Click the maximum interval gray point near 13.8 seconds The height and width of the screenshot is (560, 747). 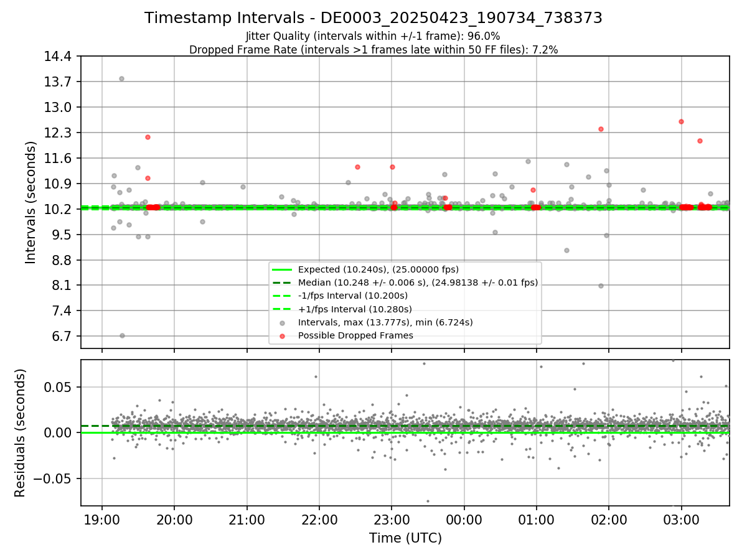coord(121,78)
